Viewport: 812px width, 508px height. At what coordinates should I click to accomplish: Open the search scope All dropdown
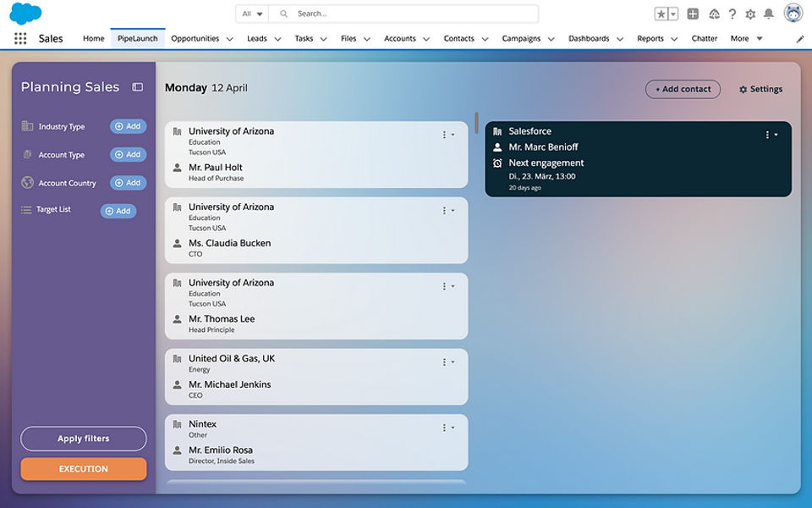[x=252, y=14]
